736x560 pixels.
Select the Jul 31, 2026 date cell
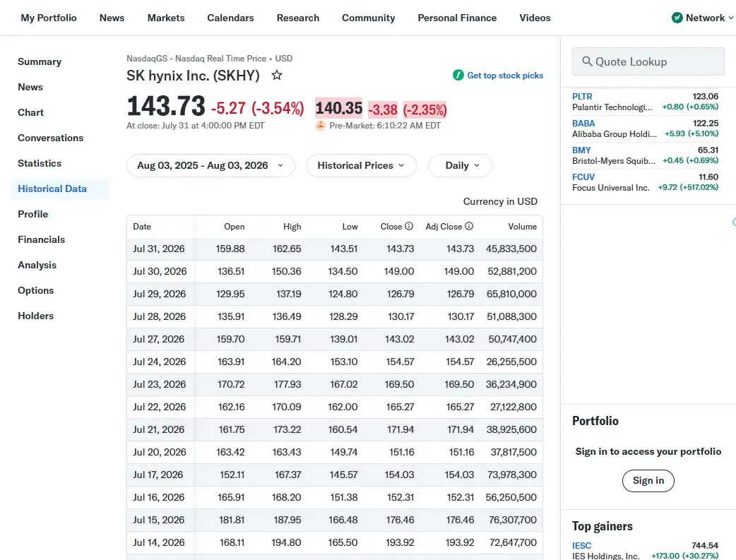tap(159, 249)
